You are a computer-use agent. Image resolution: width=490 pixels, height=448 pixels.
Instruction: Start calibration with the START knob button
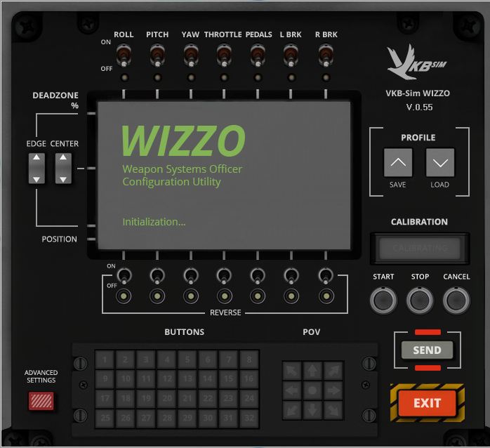pyautogui.click(x=383, y=300)
